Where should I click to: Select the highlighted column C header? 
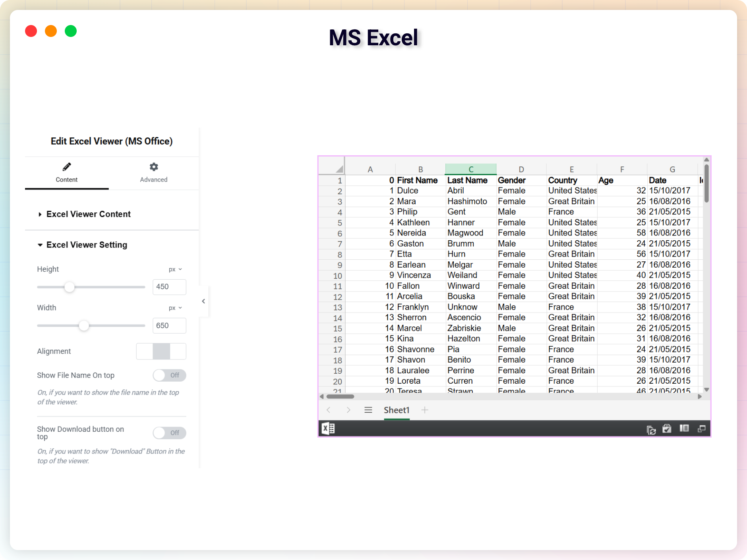click(471, 169)
